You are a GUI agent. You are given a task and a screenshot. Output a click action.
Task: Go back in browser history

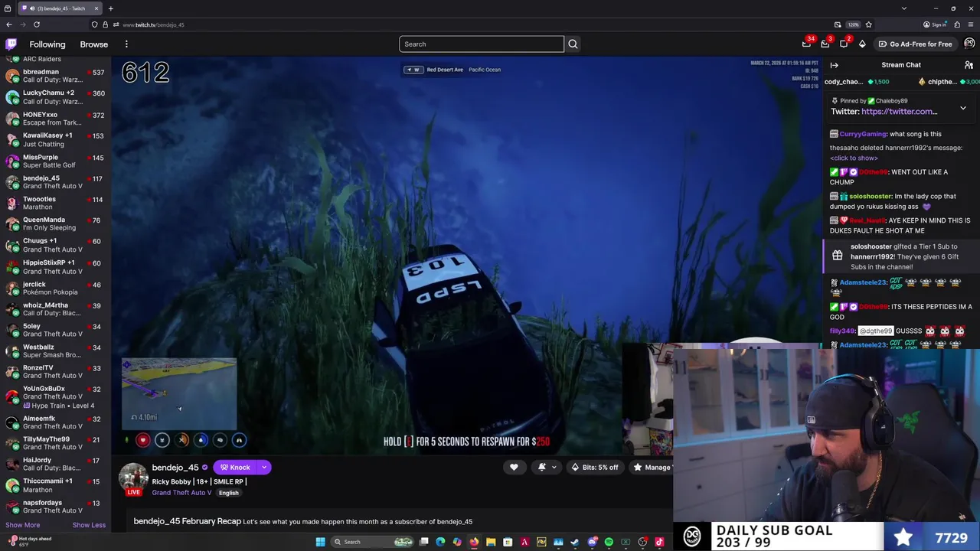(8, 24)
